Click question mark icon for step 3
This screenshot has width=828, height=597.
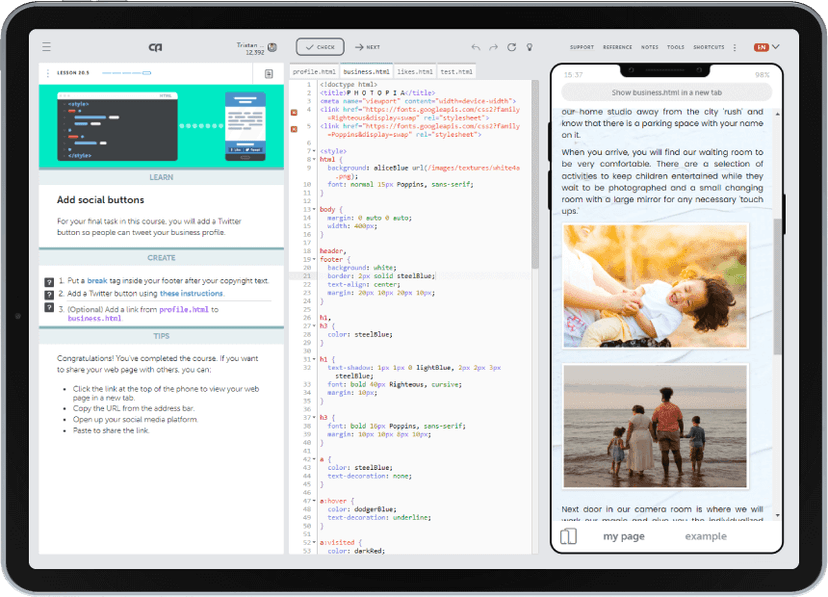49,309
